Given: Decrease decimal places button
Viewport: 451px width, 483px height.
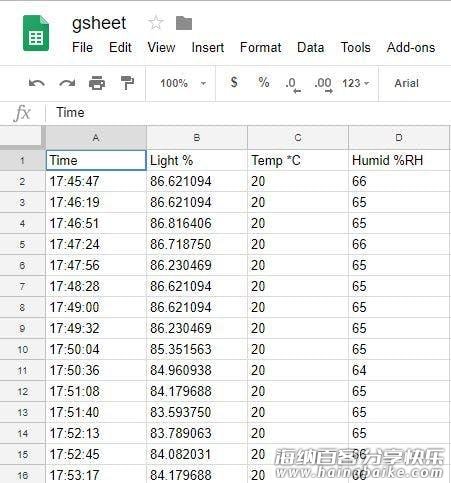Looking at the screenshot, I should click(x=293, y=84).
